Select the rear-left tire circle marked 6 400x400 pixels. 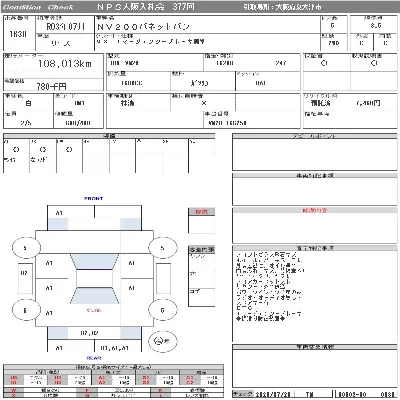point(26,310)
